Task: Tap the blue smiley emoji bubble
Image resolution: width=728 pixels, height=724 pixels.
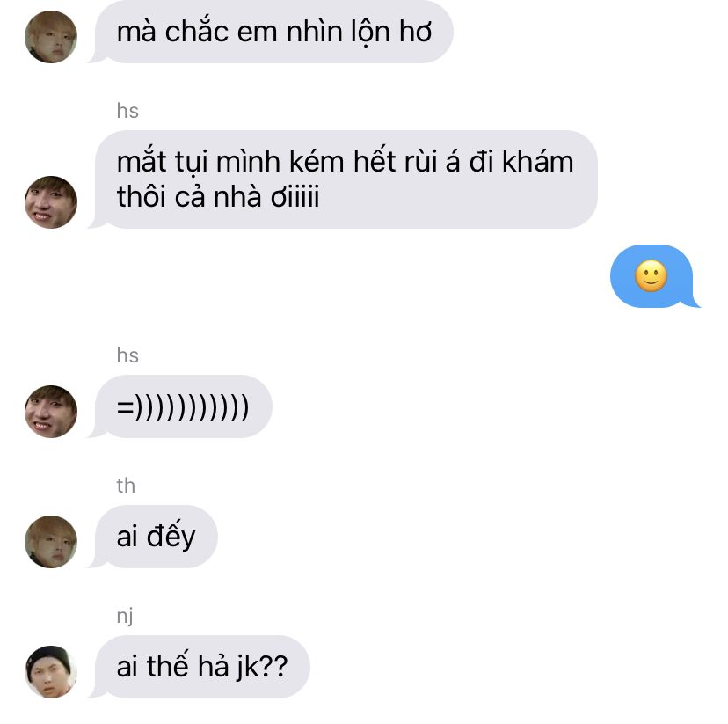Action: click(x=655, y=276)
